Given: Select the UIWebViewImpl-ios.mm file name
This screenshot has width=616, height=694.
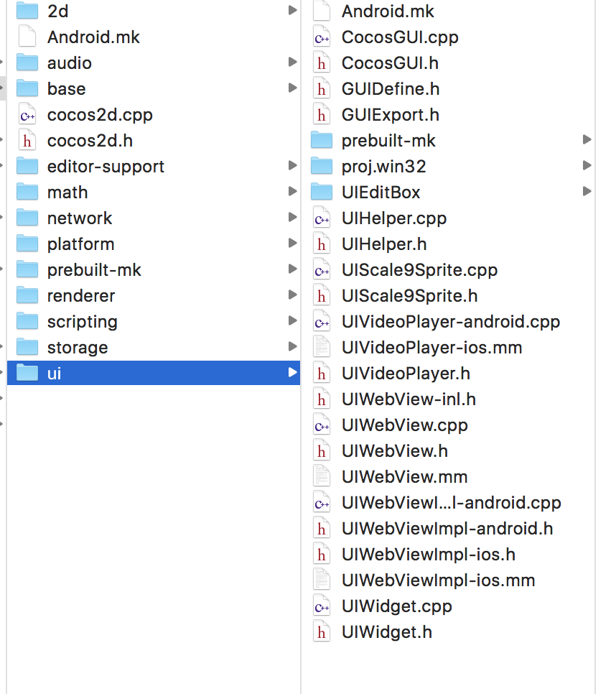Looking at the screenshot, I should (x=438, y=580).
